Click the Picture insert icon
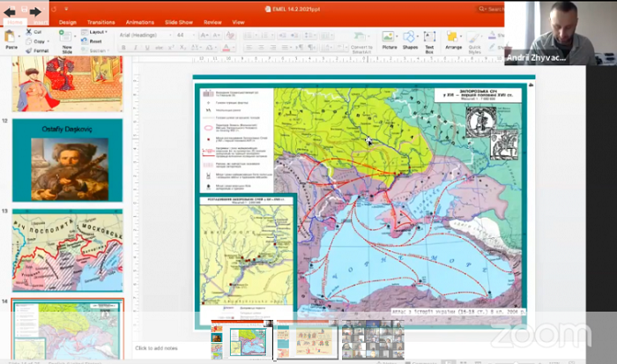 coord(389,37)
